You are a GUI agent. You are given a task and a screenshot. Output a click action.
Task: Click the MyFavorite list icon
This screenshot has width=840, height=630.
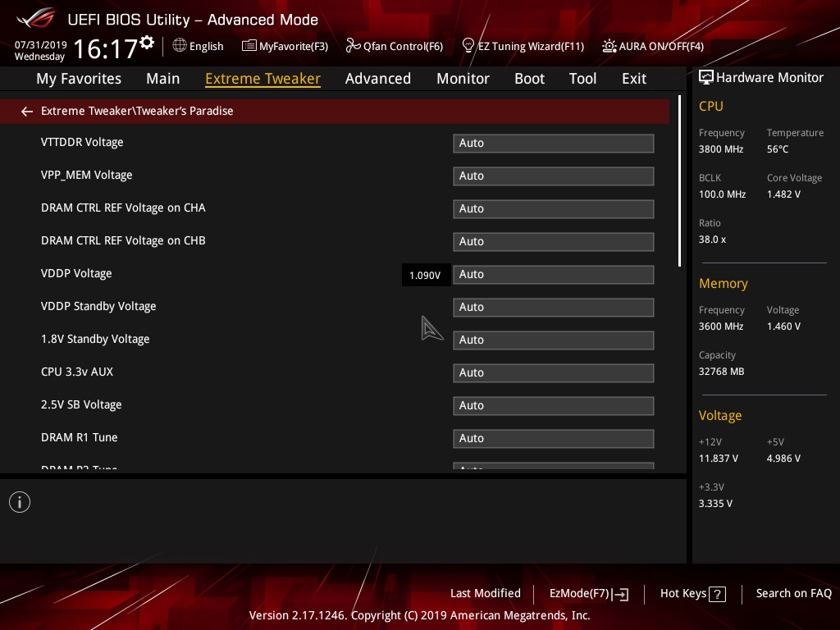[249, 46]
